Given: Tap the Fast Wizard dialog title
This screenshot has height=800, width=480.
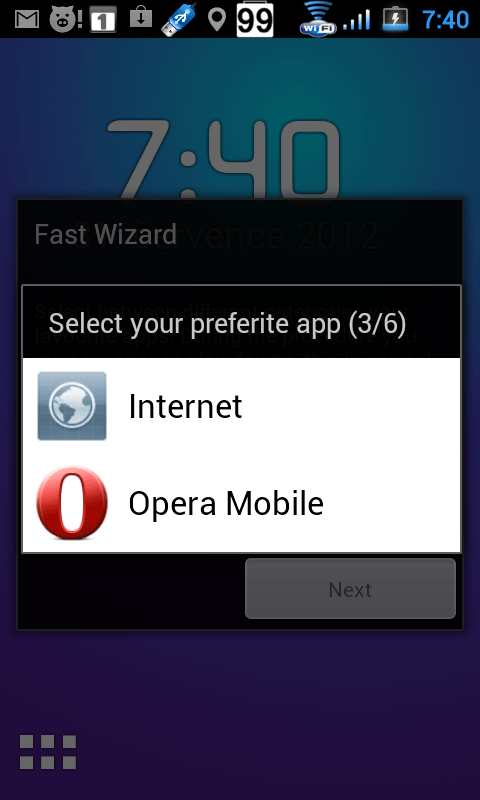Looking at the screenshot, I should [106, 234].
